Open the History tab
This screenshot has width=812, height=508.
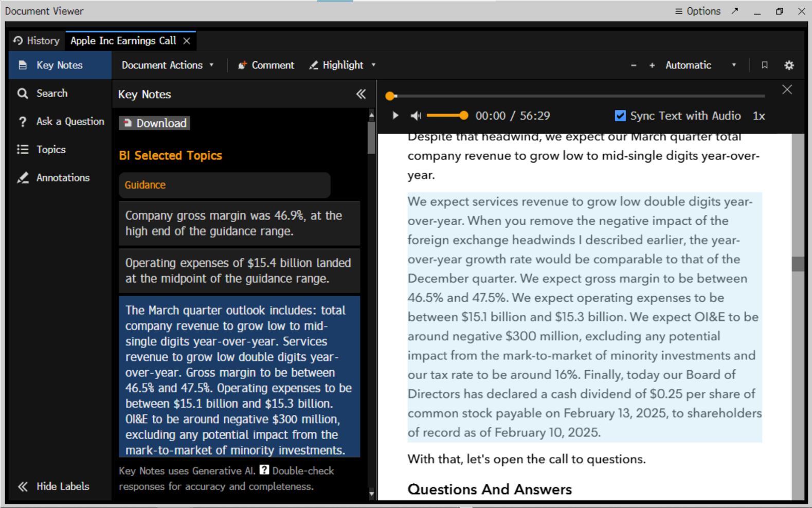point(37,41)
